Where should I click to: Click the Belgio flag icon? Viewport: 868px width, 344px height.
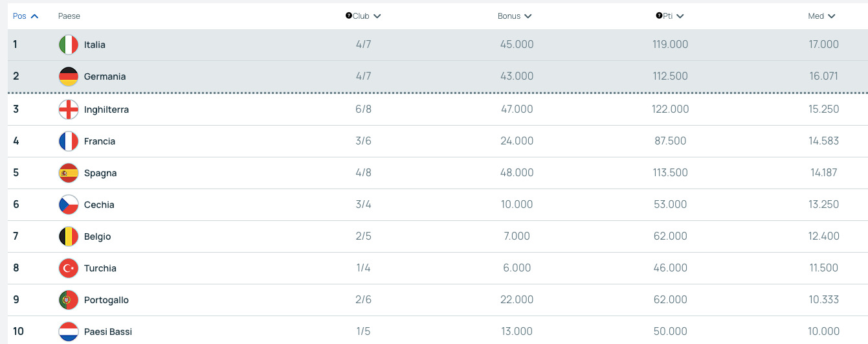[x=69, y=236]
